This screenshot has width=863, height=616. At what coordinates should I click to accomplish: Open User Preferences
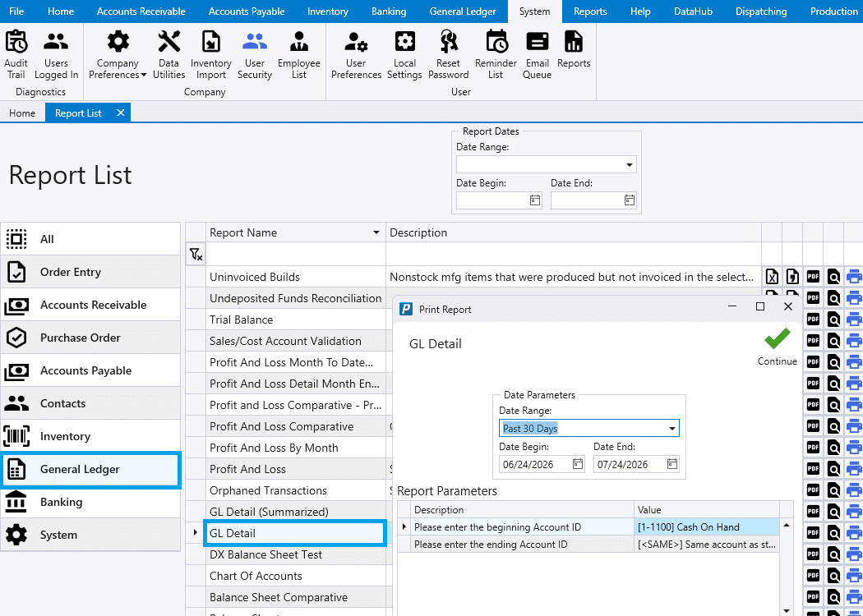tap(356, 54)
